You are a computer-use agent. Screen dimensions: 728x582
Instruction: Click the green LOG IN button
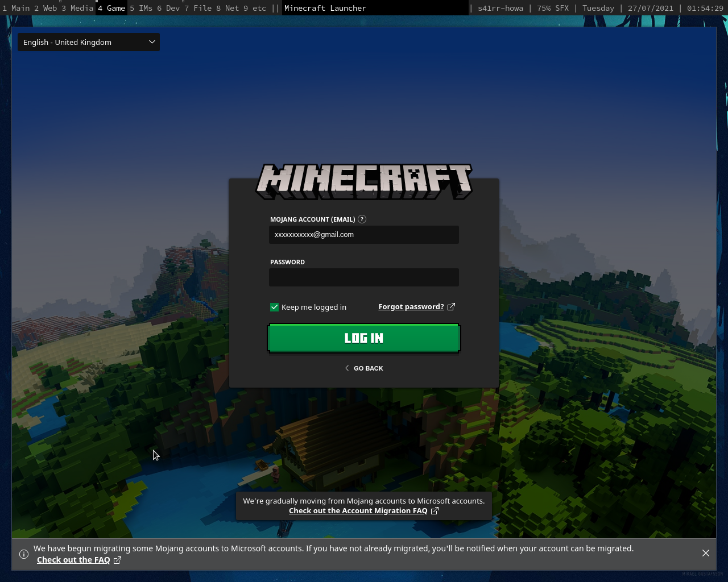tap(364, 338)
